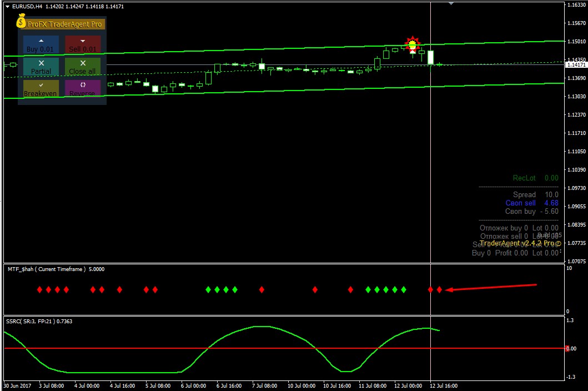Click the Своп sell 4.68 line
Image resolution: width=588 pixels, height=391 pixels.
pyautogui.click(x=532, y=203)
